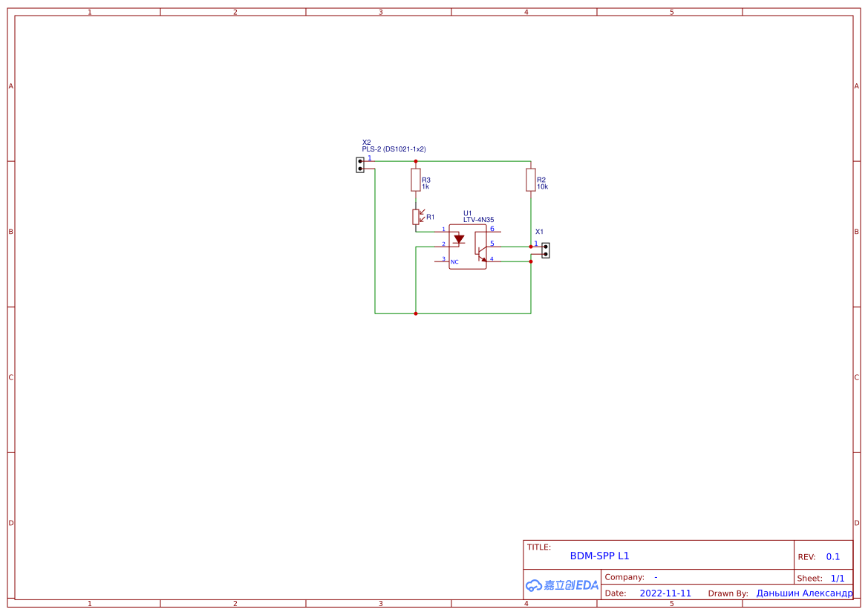The width and height of the screenshot is (868, 615).
Task: Click the PLS-2 (DS1021-1x2) label
Action: point(394,149)
